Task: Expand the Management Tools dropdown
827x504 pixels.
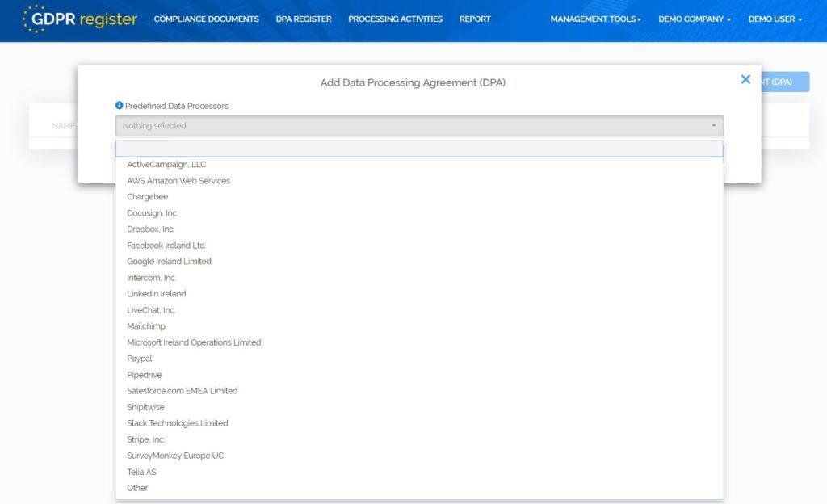Action: pyautogui.click(x=596, y=19)
